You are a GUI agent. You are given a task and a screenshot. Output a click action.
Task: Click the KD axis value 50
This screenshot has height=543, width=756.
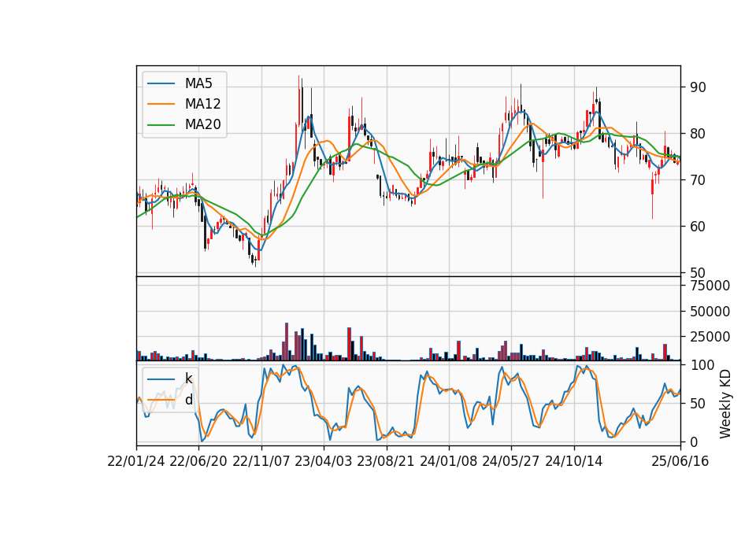pos(699,403)
